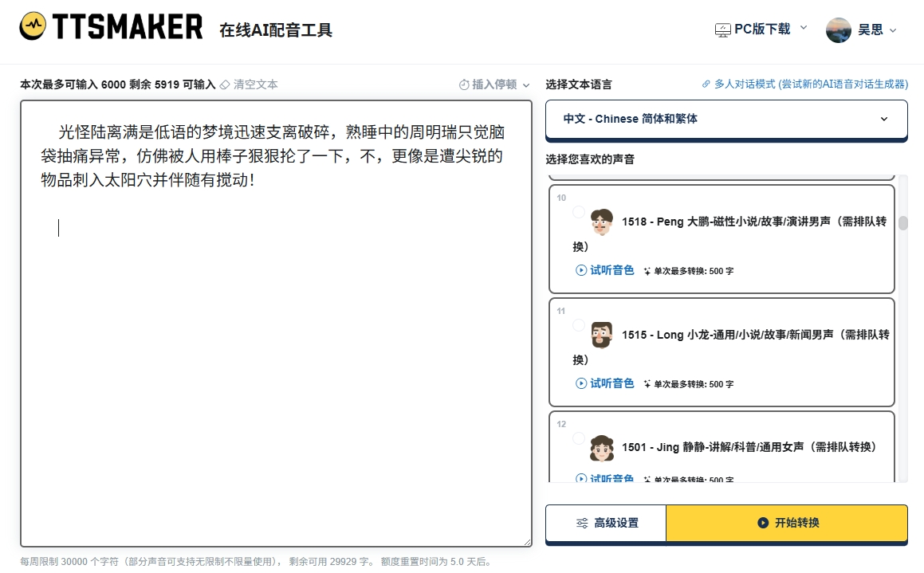Click the voice list scrollbar thumb
The image size is (924, 573).
(903, 223)
